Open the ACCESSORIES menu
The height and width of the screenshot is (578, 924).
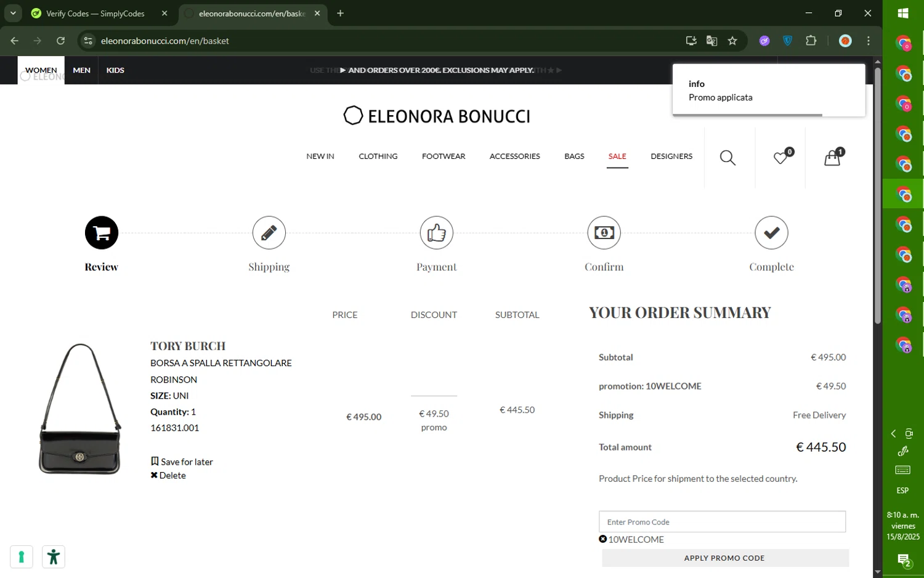514,157
